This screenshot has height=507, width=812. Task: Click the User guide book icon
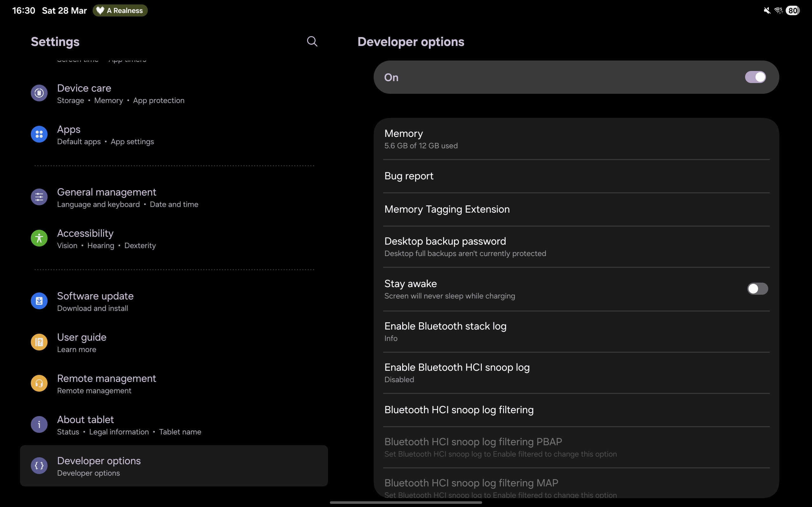point(39,342)
